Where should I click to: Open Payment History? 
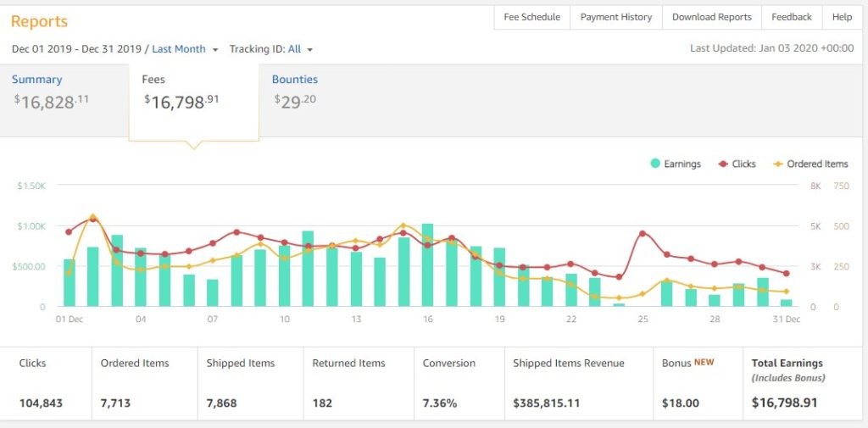click(x=616, y=17)
